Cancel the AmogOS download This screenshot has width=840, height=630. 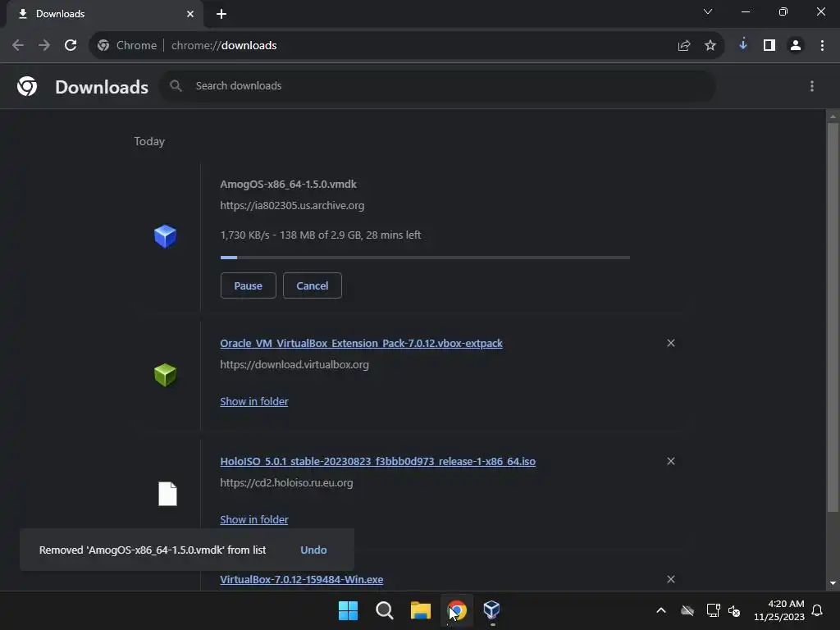point(313,285)
